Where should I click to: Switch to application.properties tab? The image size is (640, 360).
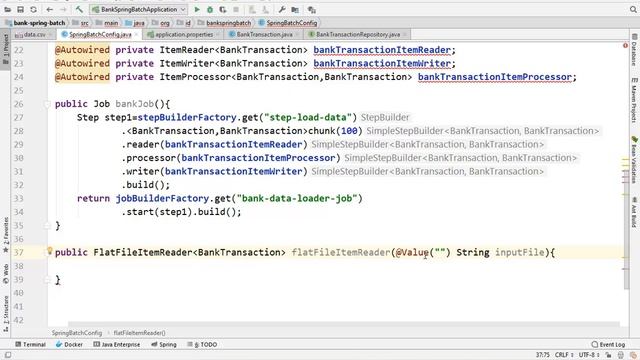pyautogui.click(x=184, y=35)
